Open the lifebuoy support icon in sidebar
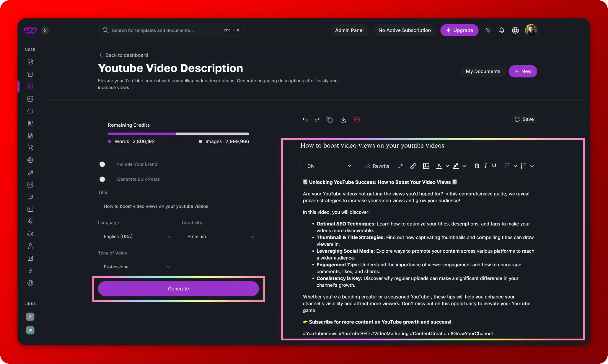The width and height of the screenshot is (608, 364). point(30,283)
